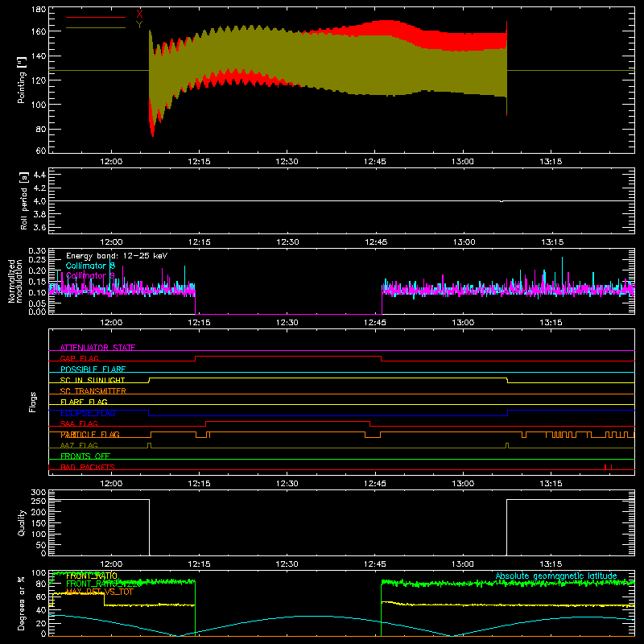Click the 'Energy band: 12-25 keV' annotation
The width and height of the screenshot is (644, 644).
pyautogui.click(x=117, y=256)
